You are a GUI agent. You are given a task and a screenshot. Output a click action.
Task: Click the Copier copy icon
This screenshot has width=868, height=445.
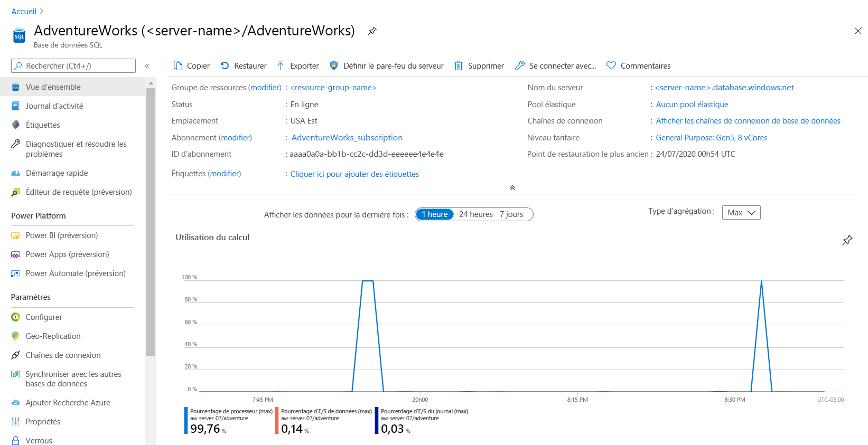(x=178, y=65)
